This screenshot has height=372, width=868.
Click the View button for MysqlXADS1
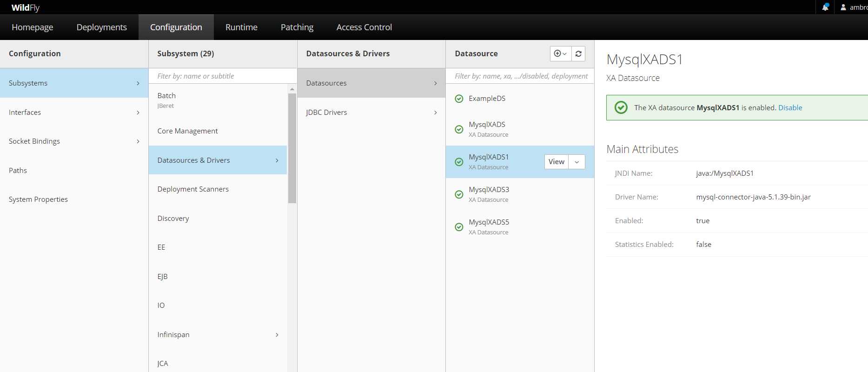[557, 162]
